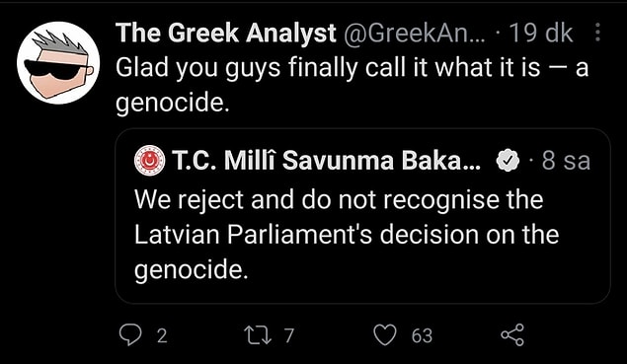Click the main tweet text about genocide
Image resolution: width=627 pixels, height=364 pixels.
[352, 85]
